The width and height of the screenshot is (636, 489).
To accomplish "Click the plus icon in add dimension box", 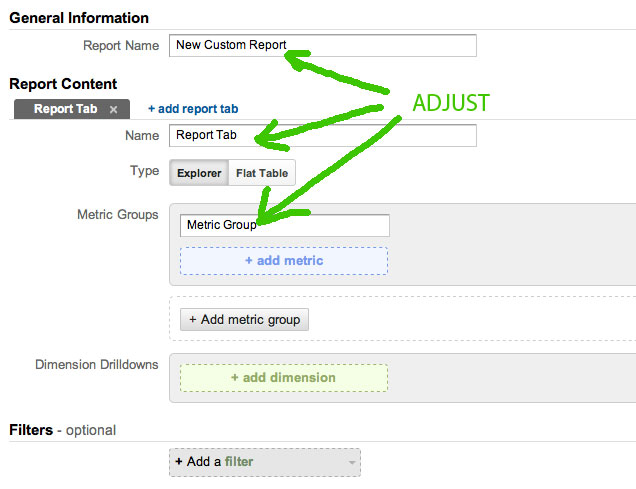I will 234,377.
